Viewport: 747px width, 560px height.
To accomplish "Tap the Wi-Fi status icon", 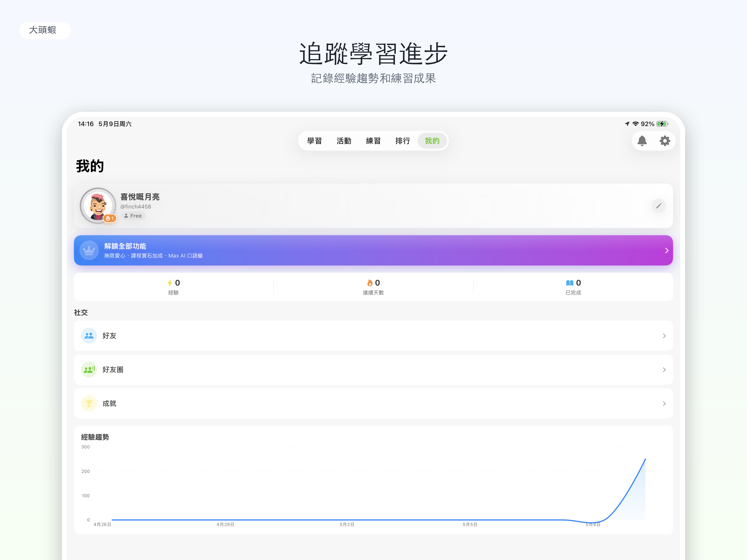I will pyautogui.click(x=635, y=124).
